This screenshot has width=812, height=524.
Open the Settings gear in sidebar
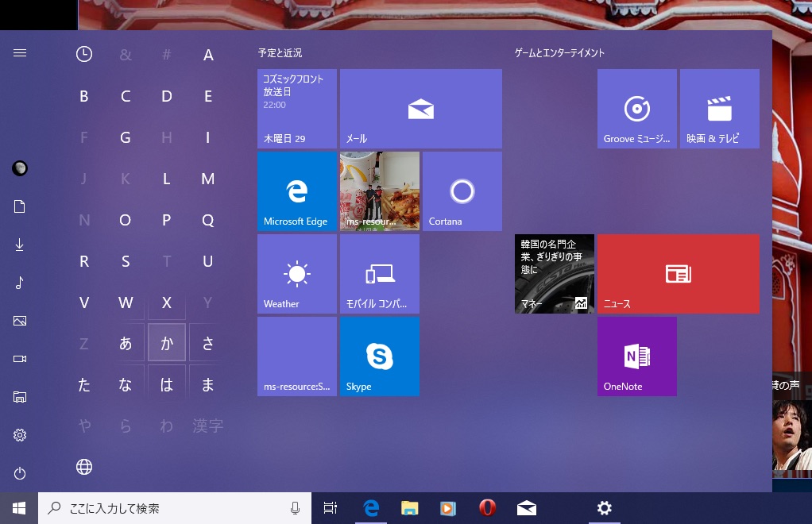point(20,435)
